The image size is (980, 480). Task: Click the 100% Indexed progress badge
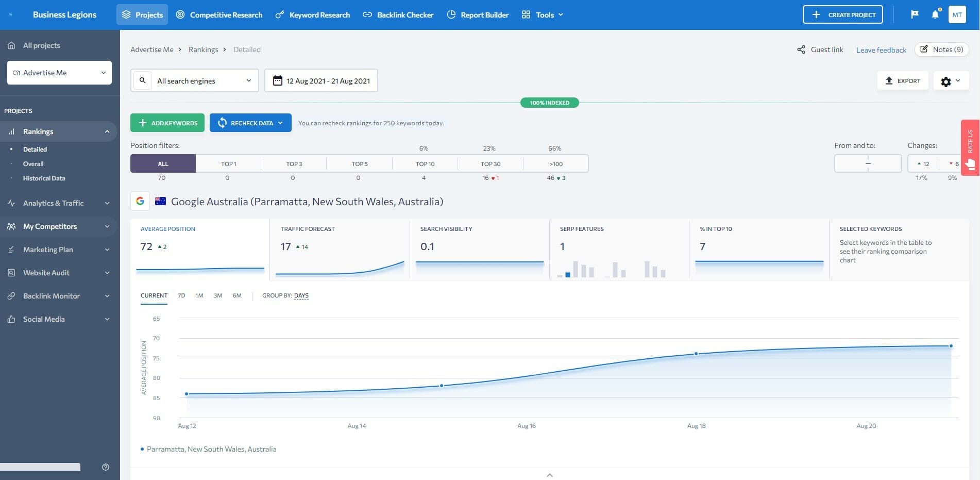tap(549, 102)
